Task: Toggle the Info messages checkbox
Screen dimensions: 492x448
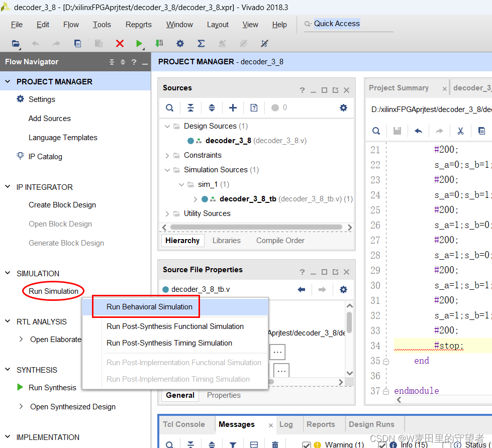Action: click(382, 445)
